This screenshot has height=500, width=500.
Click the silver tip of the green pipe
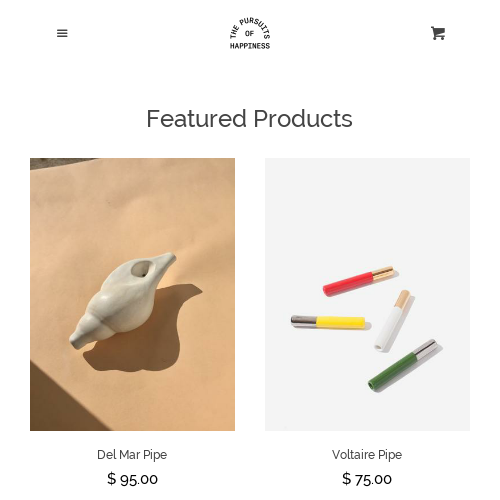pyautogui.click(x=425, y=349)
